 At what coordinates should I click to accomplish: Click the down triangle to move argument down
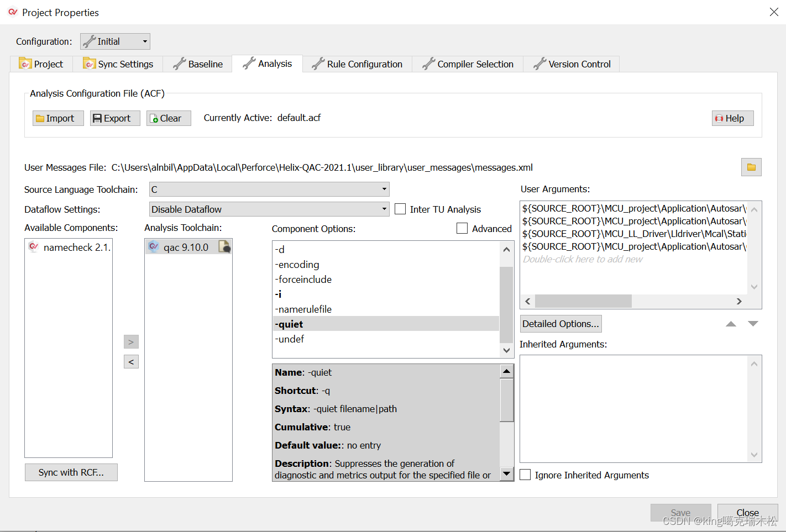(x=753, y=324)
